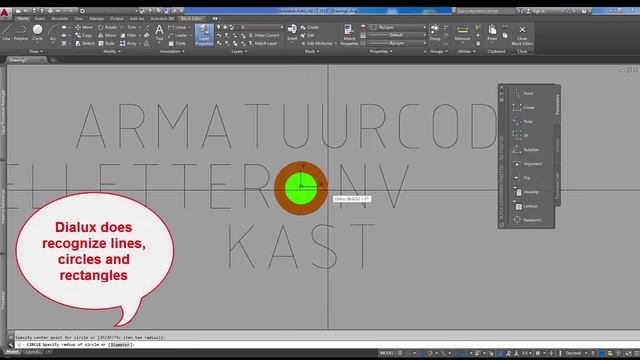Image resolution: width=640 pixels, height=360 pixels.
Task: Expand the Modify panel dropdown
Action: (112, 51)
